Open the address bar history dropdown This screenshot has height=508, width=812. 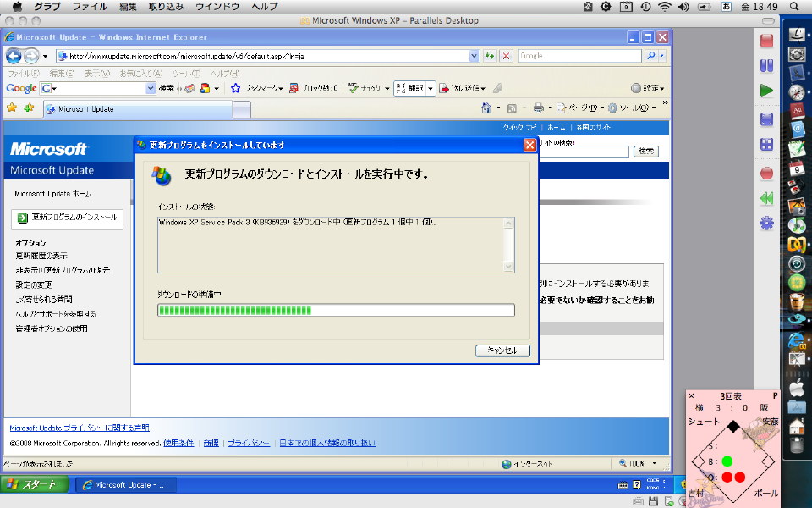click(474, 56)
